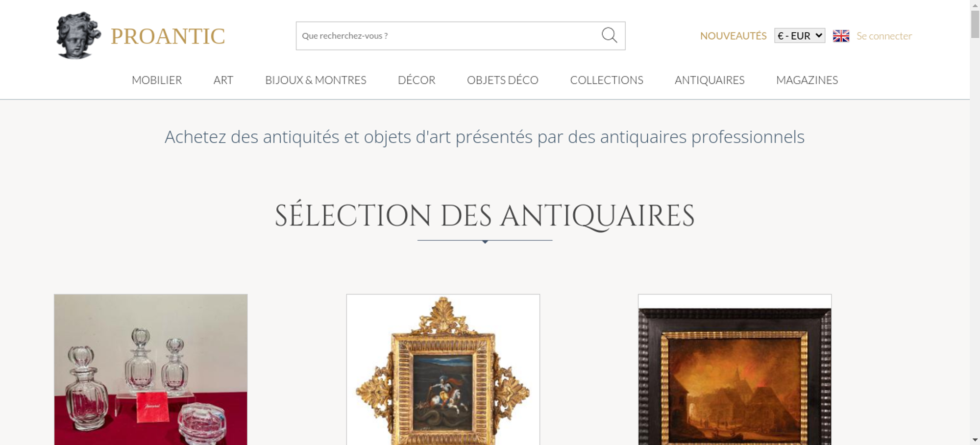
Task: Open the gilded frame Saint George painting thumbnail
Action: click(443, 370)
